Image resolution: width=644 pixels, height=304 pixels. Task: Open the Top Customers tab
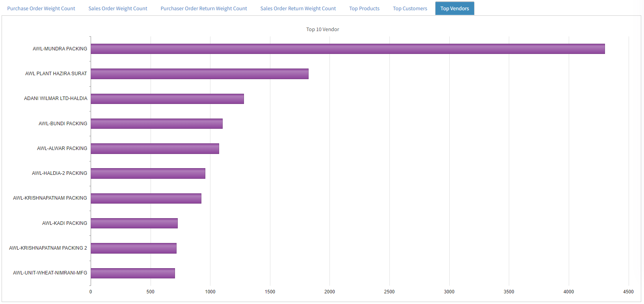(x=410, y=8)
